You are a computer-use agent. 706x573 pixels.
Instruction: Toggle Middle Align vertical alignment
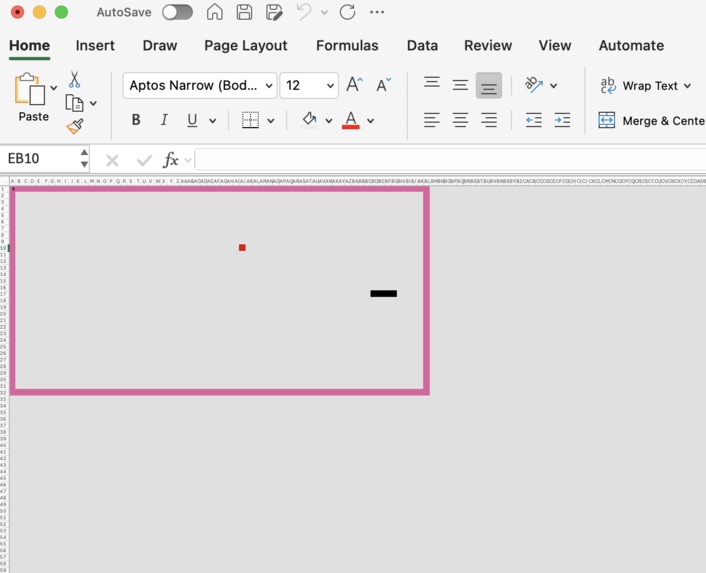(x=460, y=85)
